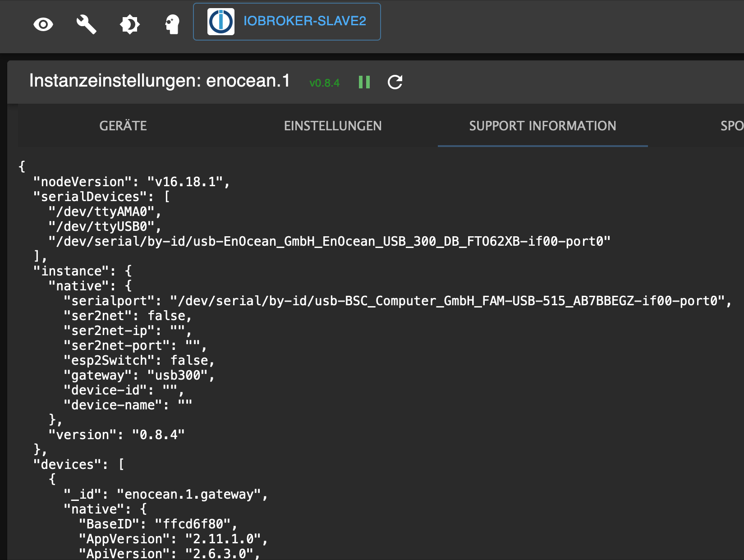
Task: Click the "/dev/ttyUSB0" entry
Action: click(x=105, y=226)
